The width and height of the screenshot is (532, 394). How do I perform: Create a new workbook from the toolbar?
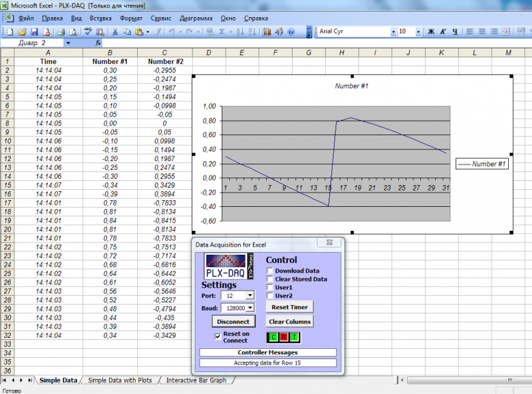(10, 32)
